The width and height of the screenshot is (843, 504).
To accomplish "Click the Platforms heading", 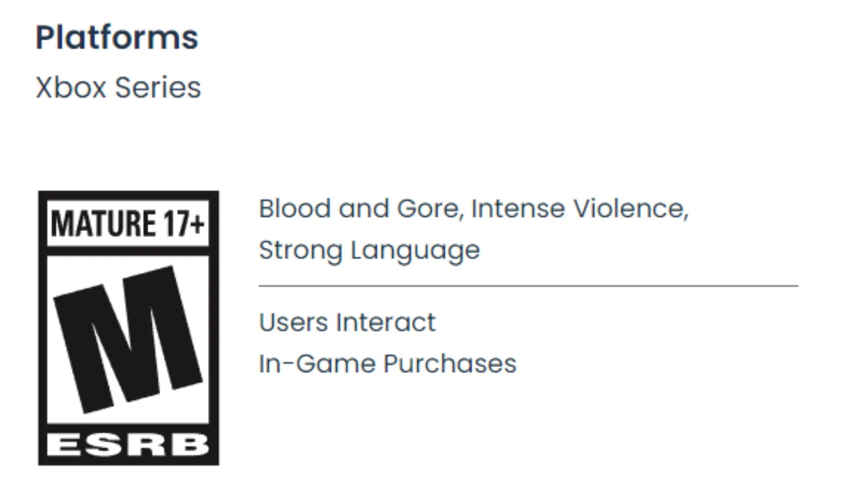I will (x=117, y=38).
